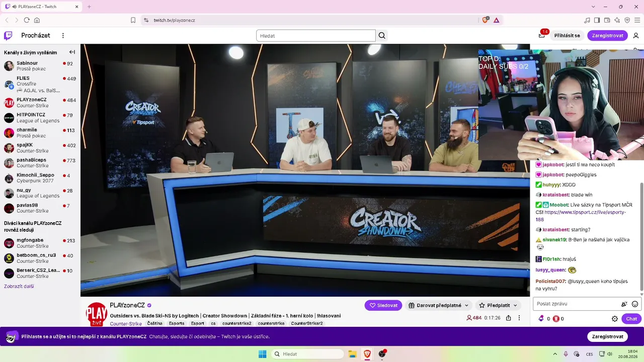644x362 pixels.
Task: Click the channel points icon
Action: coord(556,319)
